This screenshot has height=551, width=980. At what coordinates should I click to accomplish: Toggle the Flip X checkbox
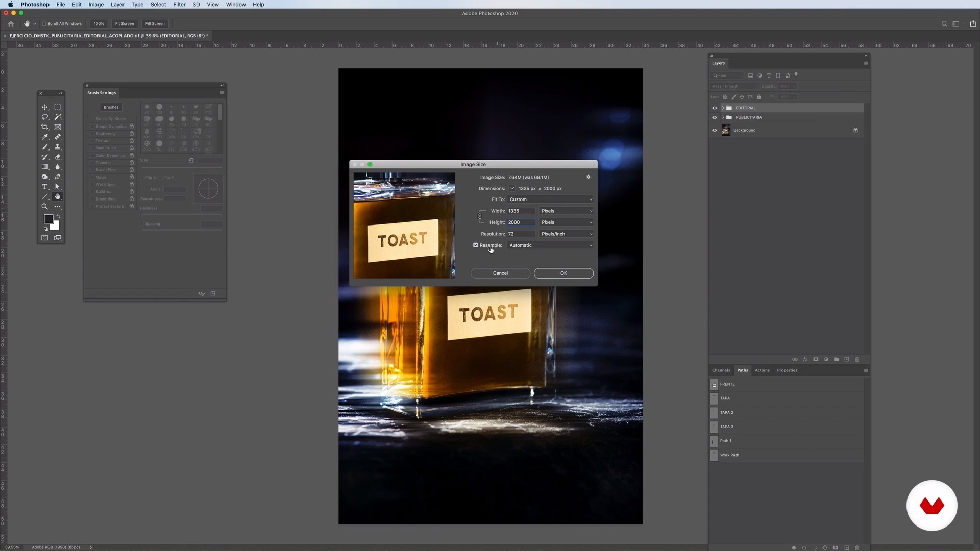[142, 178]
